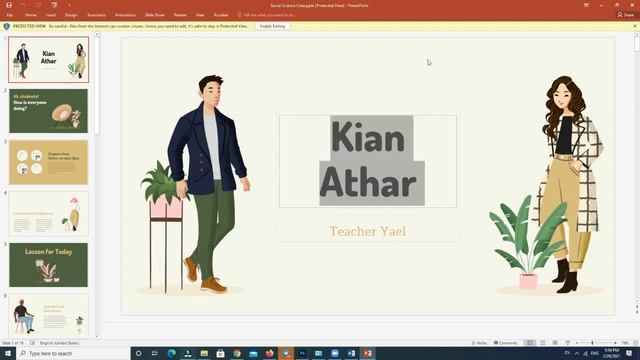Go to the Animations tab

[x=125, y=15]
